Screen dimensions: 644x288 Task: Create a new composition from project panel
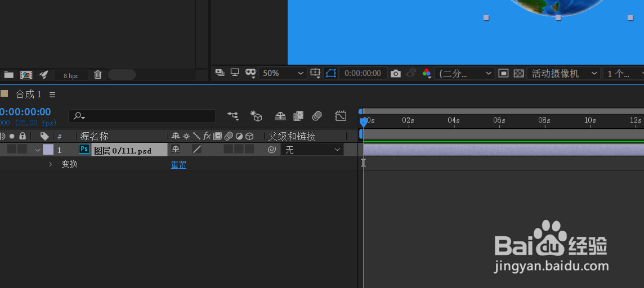pos(26,75)
